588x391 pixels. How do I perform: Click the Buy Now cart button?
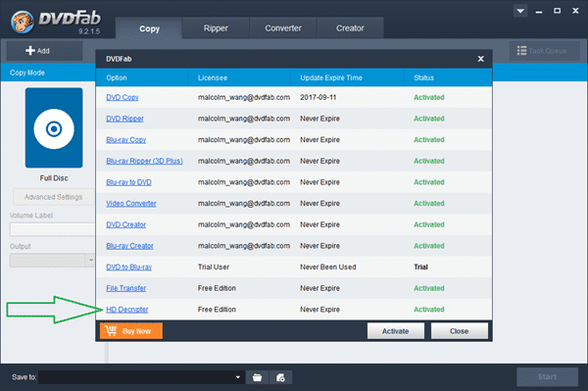(x=131, y=331)
